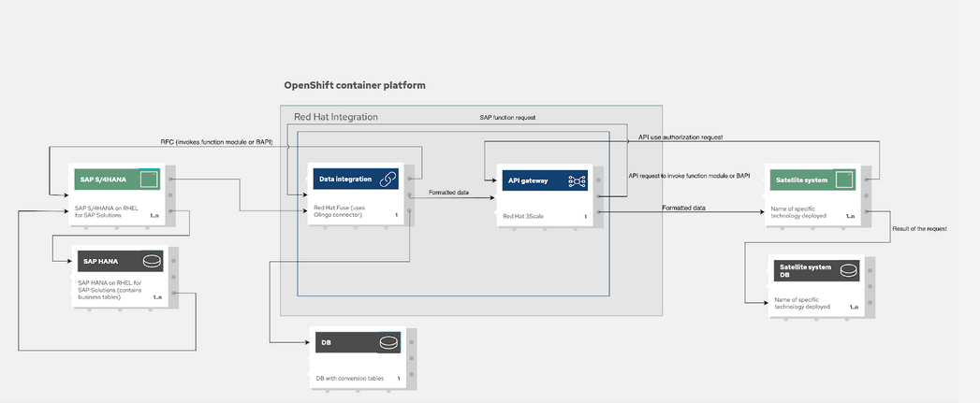This screenshot has width=980, height=403.
Task: Click the disk icon in Satellite system DB
Action: pos(848,270)
